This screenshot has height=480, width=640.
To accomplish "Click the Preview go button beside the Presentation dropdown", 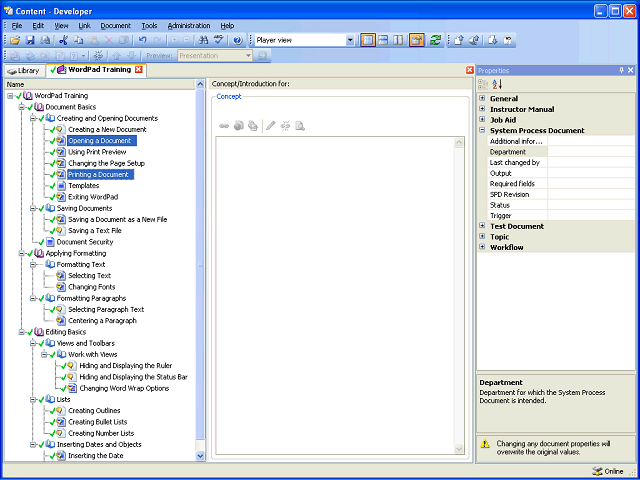I will coord(262,56).
